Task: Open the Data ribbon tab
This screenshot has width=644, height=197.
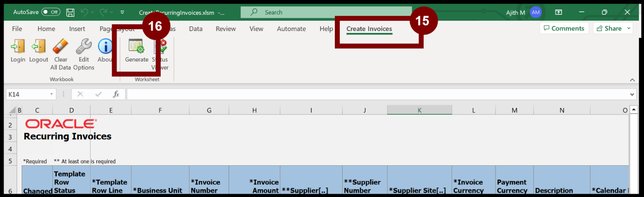Action: tap(196, 28)
